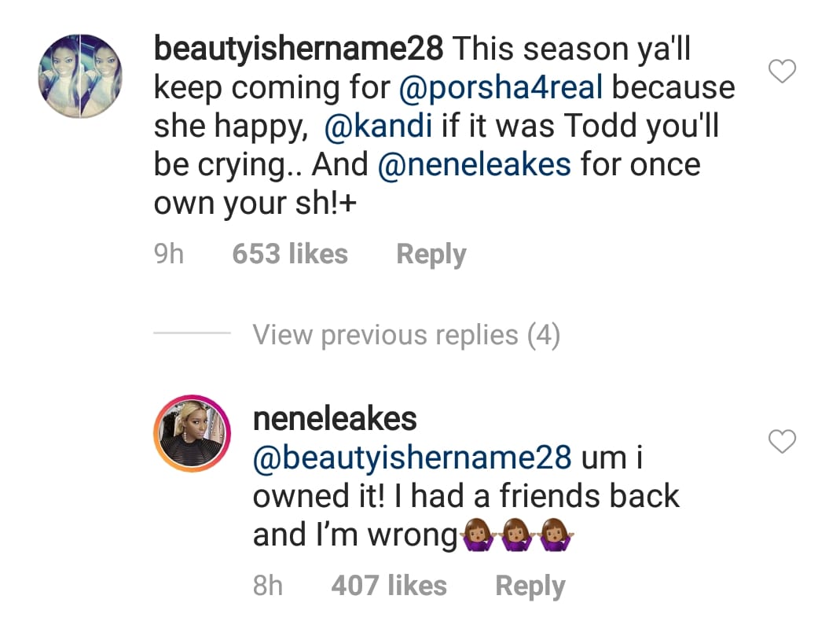Expand View previous replies (4)
Screen dimensions: 840x625
[x=406, y=336]
